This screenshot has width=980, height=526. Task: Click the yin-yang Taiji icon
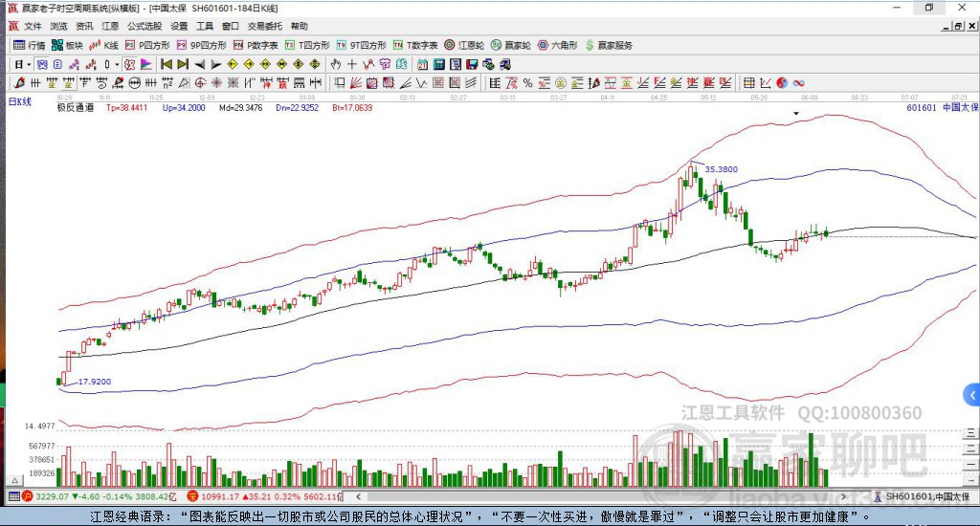click(782, 83)
